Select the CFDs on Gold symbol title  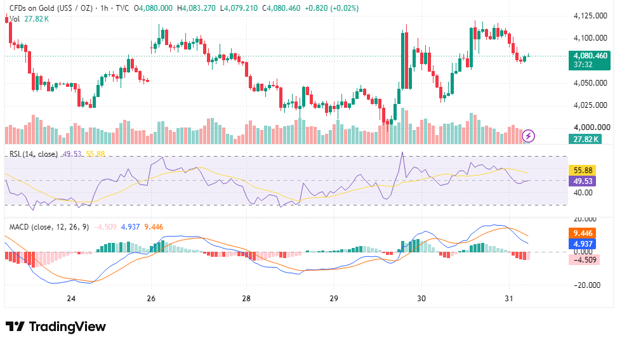click(x=51, y=8)
